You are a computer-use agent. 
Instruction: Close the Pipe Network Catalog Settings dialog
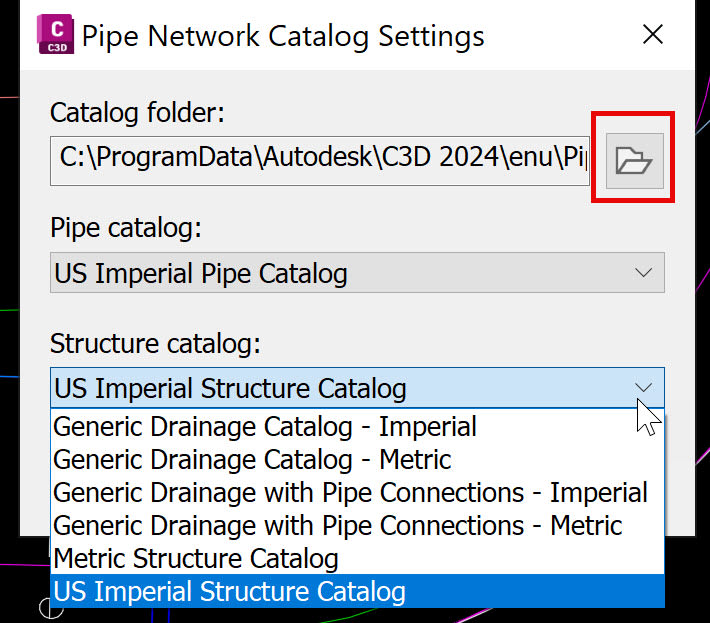[652, 34]
